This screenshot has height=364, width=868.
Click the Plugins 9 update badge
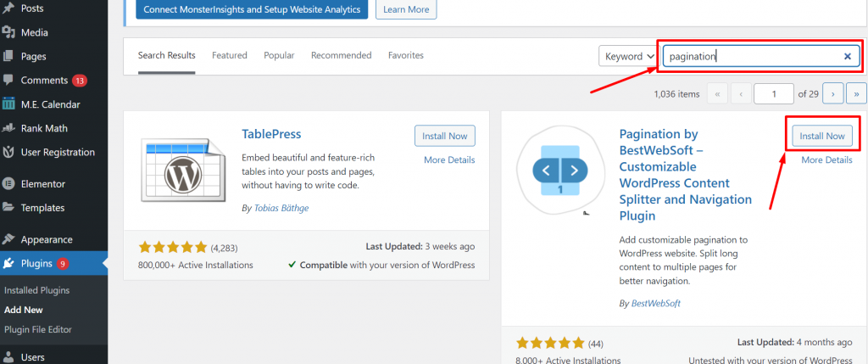[62, 264]
